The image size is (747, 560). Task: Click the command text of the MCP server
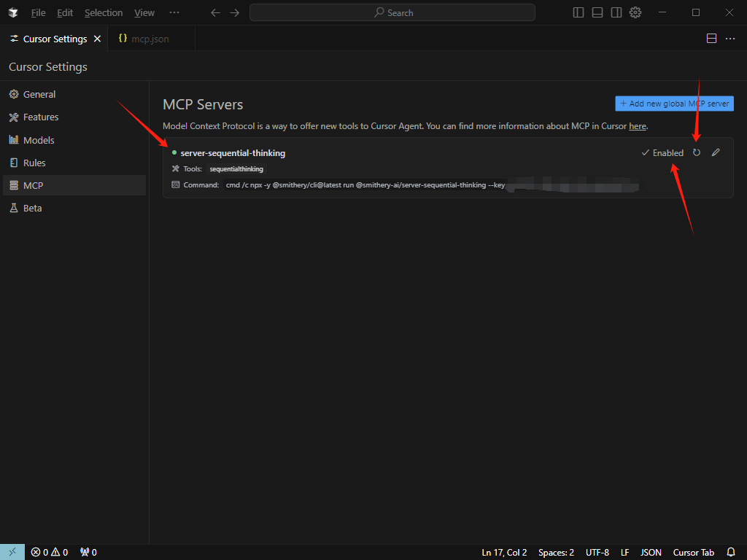tap(365, 185)
